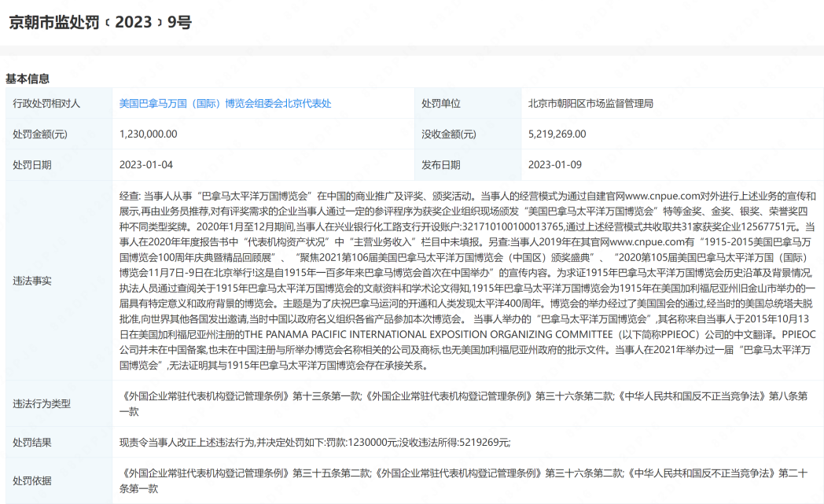Click the 违法行为类型 row label

click(x=42, y=403)
